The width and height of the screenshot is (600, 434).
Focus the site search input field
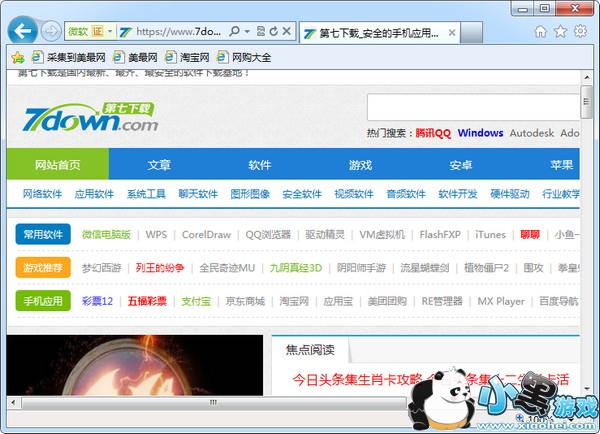tap(473, 107)
